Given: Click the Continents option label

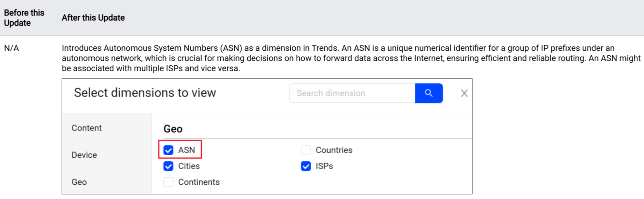Looking at the screenshot, I should point(199,182).
